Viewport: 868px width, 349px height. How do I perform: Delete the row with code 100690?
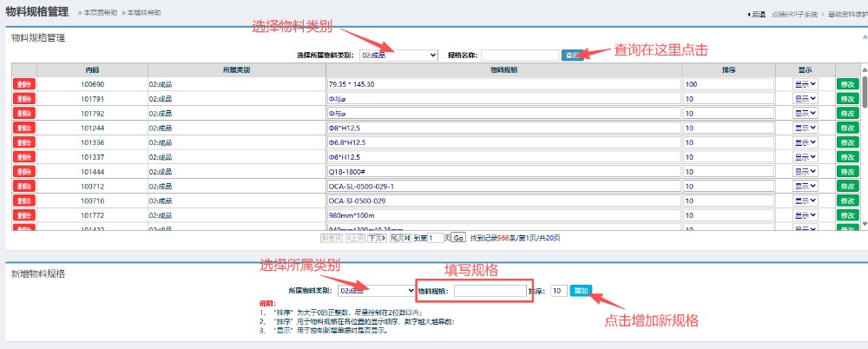23,84
